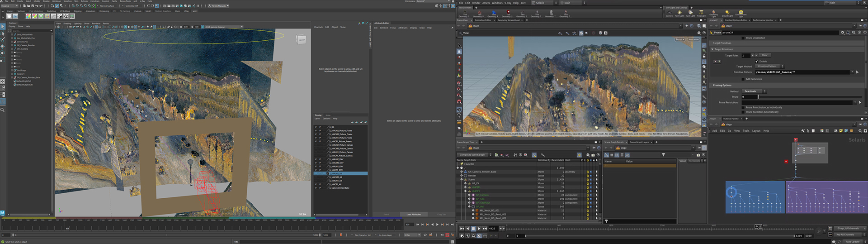Click Houdini timeline play forward button
This screenshot has width=868, height=244.
point(479,229)
